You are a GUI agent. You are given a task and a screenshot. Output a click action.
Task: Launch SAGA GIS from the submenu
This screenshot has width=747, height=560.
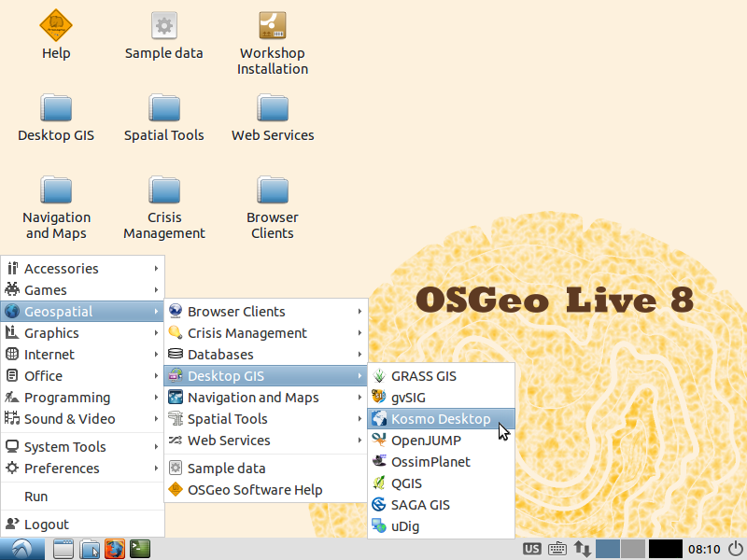441,505
